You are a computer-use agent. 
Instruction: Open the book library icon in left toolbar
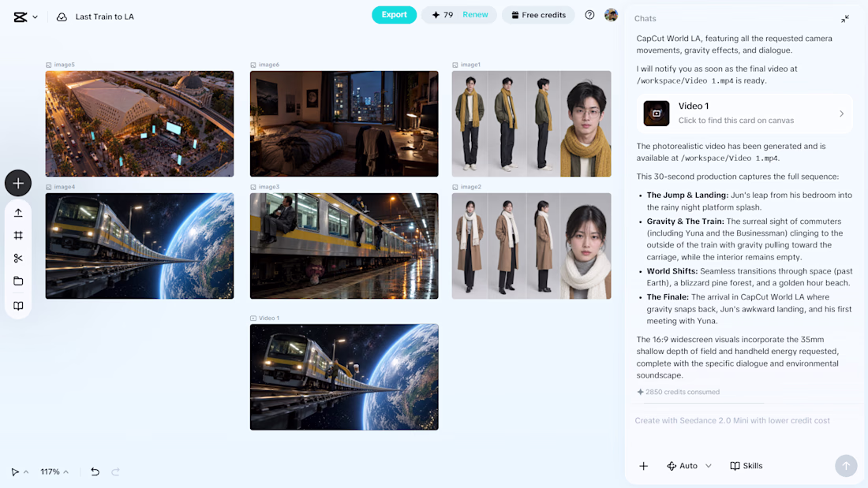point(18,306)
